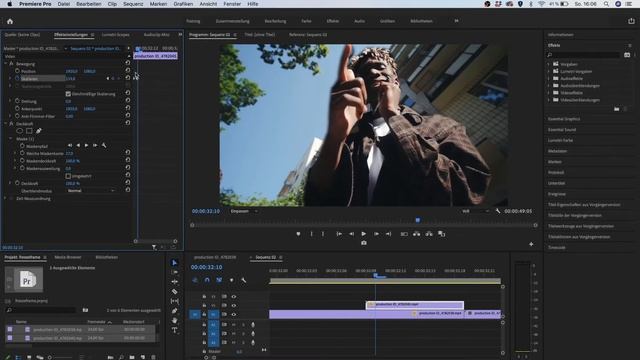The width and height of the screenshot is (640, 360).
Task: Reset the Ankerpunkt parameter
Action: click(x=128, y=108)
